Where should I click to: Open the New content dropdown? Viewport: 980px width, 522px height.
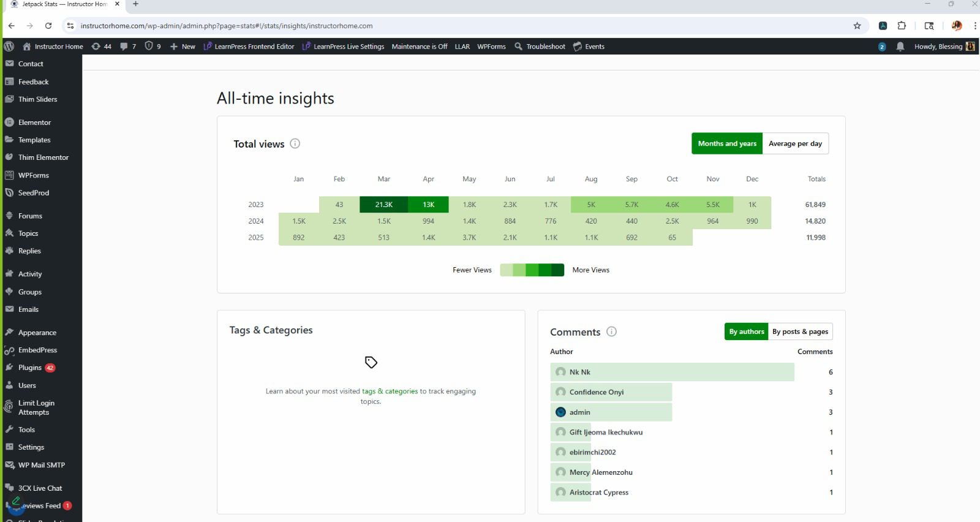click(183, 47)
